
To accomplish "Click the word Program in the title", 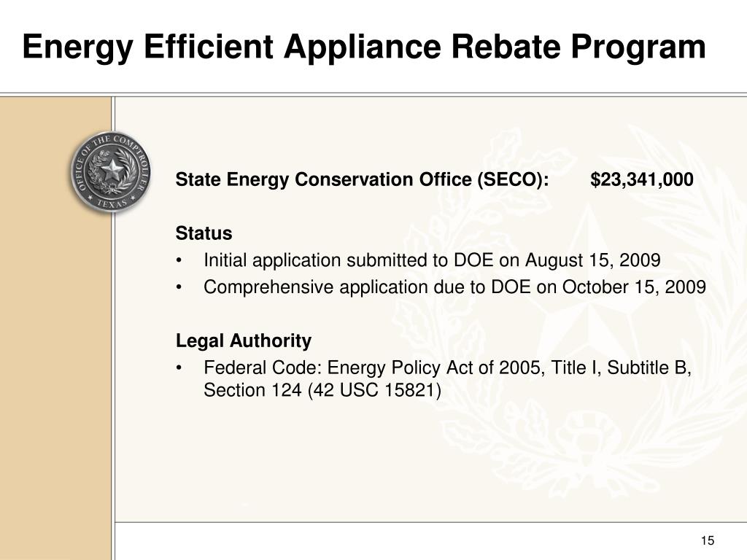I will coord(638,47).
